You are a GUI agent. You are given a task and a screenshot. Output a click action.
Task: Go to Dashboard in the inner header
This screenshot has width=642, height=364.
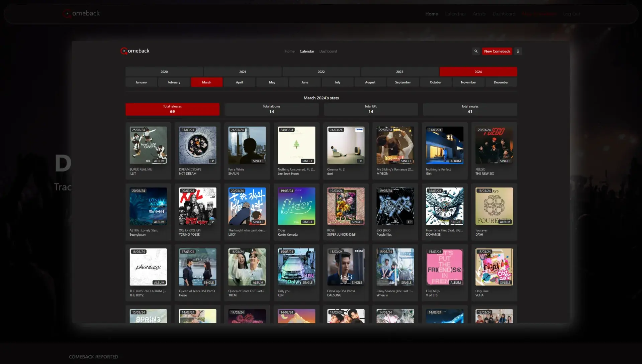point(328,51)
